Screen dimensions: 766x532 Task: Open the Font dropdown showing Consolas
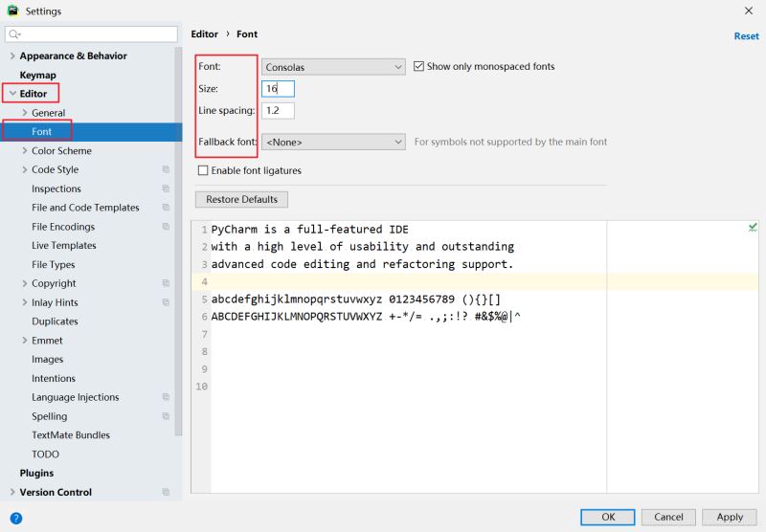pyautogui.click(x=334, y=67)
